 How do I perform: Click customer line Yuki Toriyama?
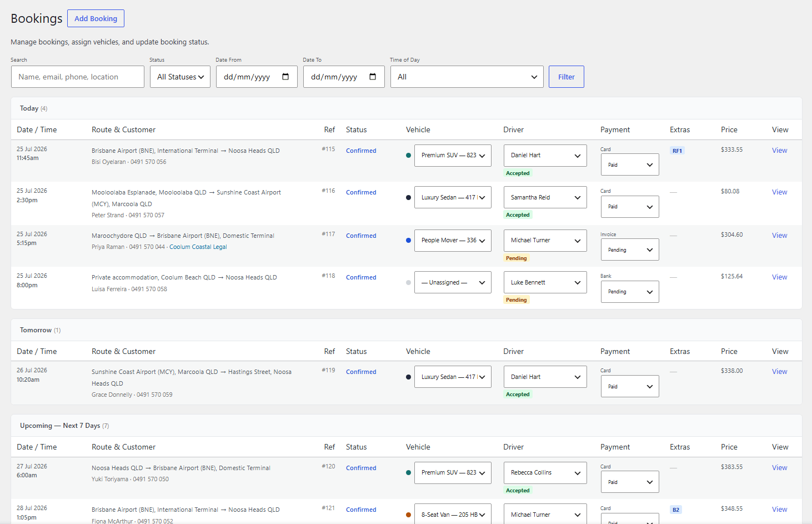130,479
